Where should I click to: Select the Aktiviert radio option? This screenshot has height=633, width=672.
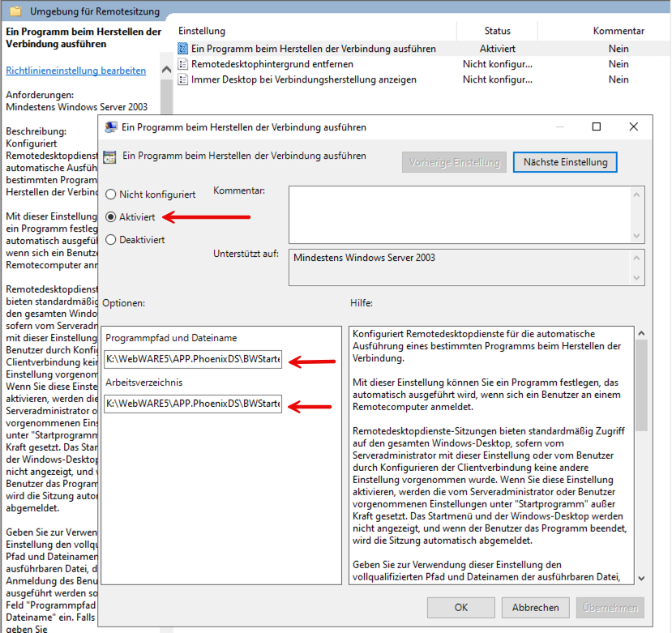[110, 217]
